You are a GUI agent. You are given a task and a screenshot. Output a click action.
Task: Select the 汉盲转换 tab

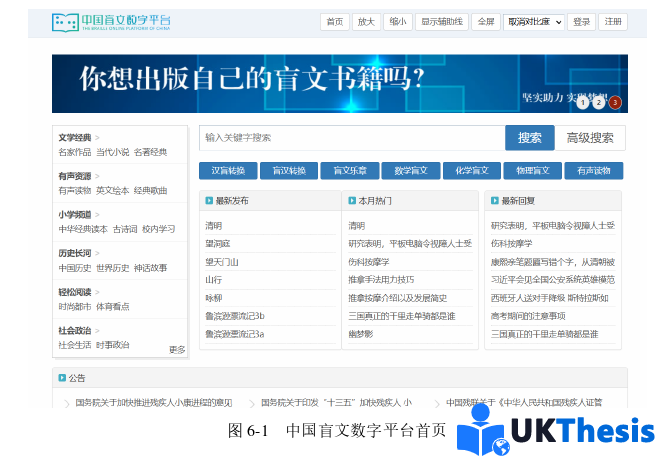(228, 171)
